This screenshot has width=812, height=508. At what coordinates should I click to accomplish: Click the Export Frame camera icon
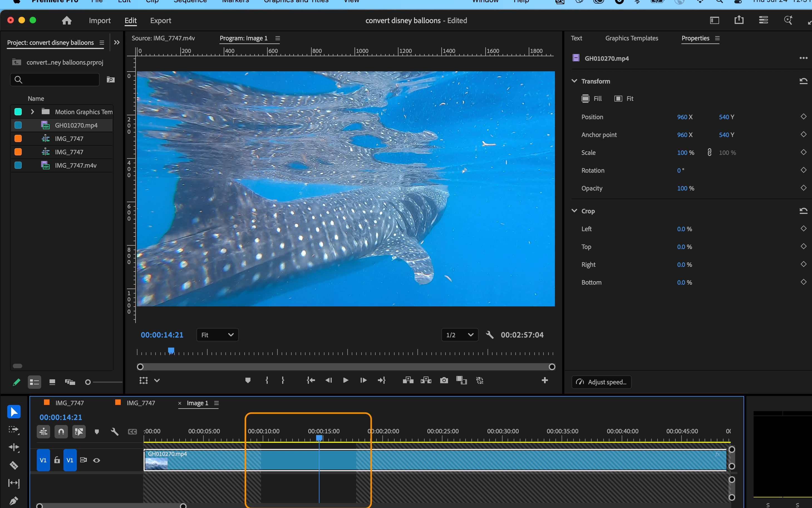click(444, 380)
